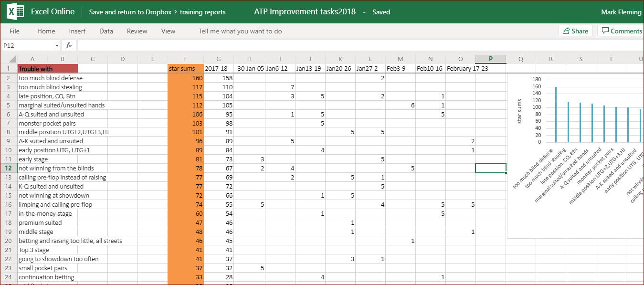The height and width of the screenshot is (285, 644).
Task: Click the 30-Jan-05 header cell
Action: [x=250, y=69]
